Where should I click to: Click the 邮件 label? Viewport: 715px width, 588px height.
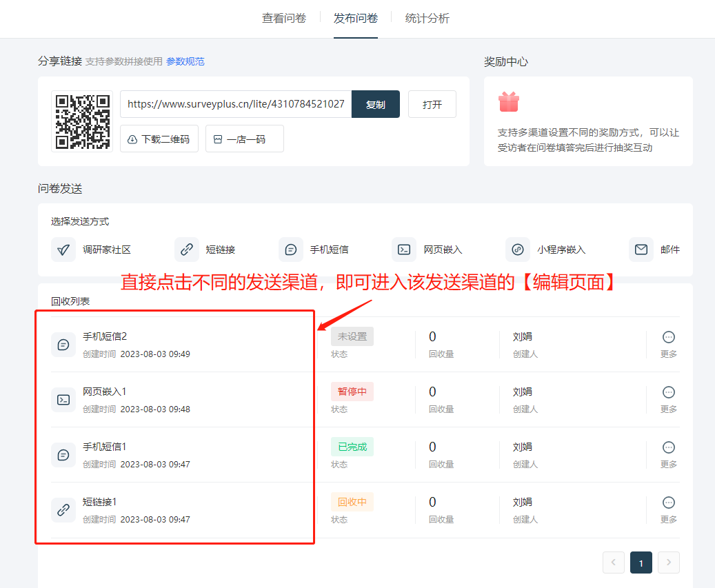coord(670,250)
